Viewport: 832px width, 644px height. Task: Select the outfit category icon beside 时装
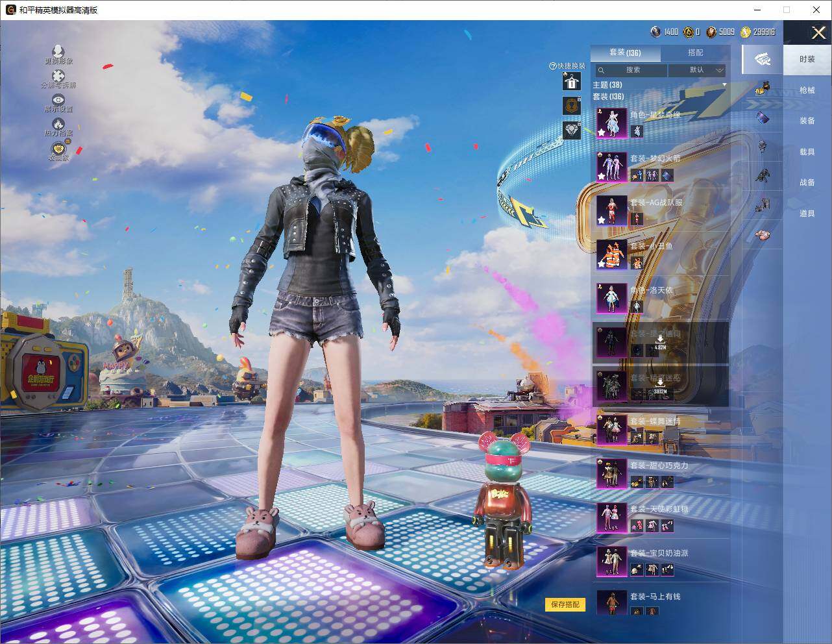click(763, 59)
